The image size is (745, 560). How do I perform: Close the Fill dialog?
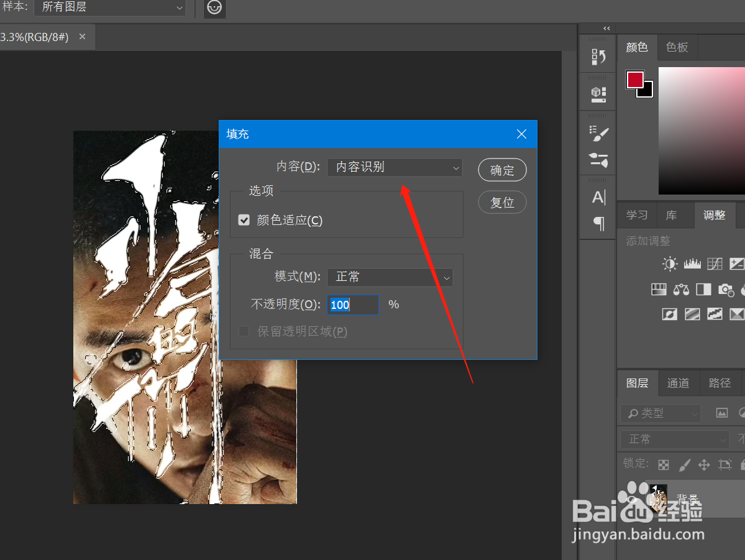point(521,134)
